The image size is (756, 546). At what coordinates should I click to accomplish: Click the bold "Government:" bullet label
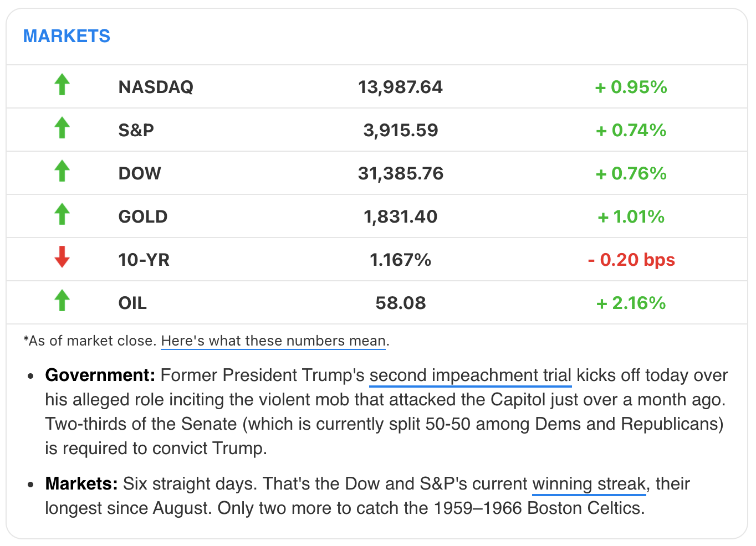coord(100,375)
